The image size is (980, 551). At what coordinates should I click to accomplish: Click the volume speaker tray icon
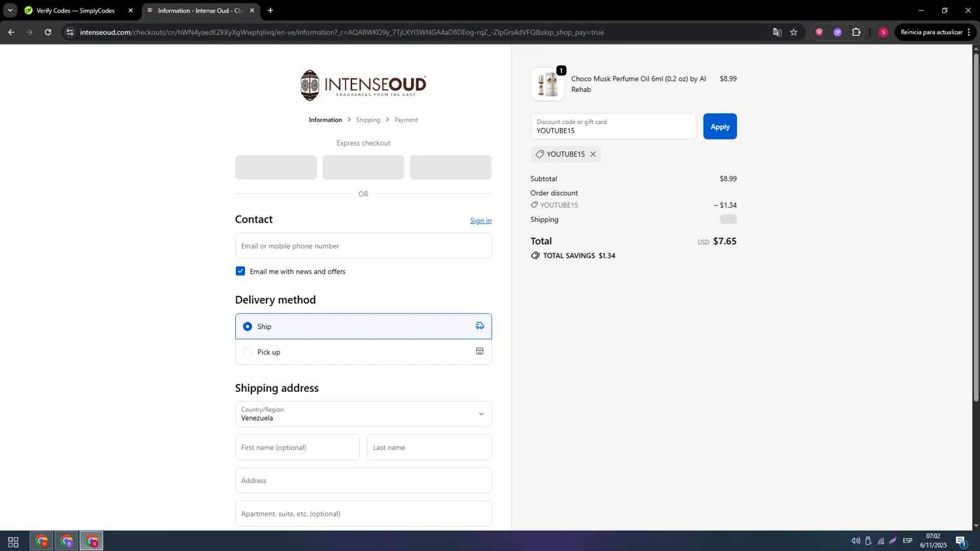tap(855, 541)
